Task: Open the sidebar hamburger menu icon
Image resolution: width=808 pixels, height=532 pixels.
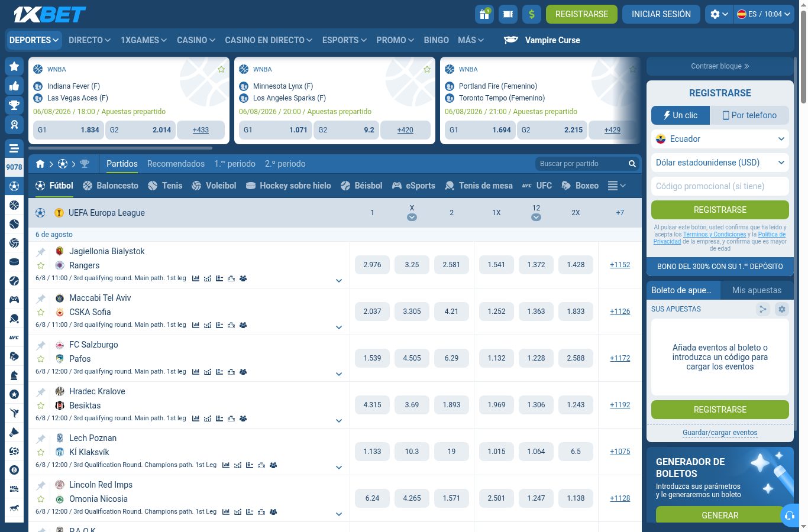Action: pos(14,148)
